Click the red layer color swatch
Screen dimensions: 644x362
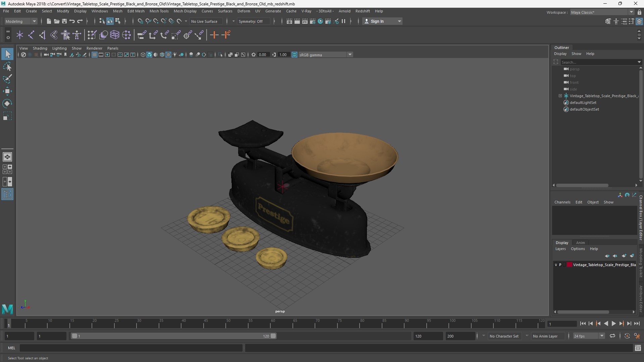tap(570, 265)
